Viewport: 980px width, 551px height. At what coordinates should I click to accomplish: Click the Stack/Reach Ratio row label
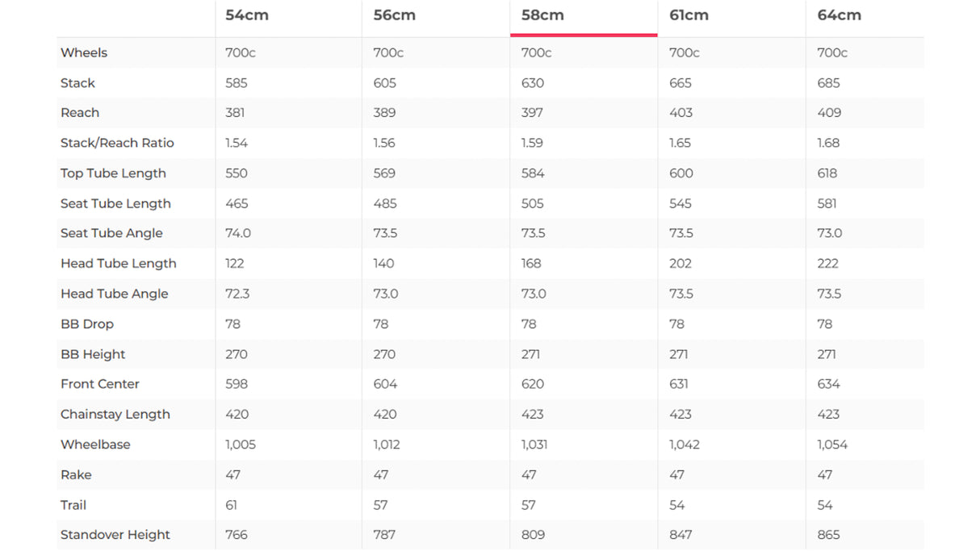coord(117,143)
